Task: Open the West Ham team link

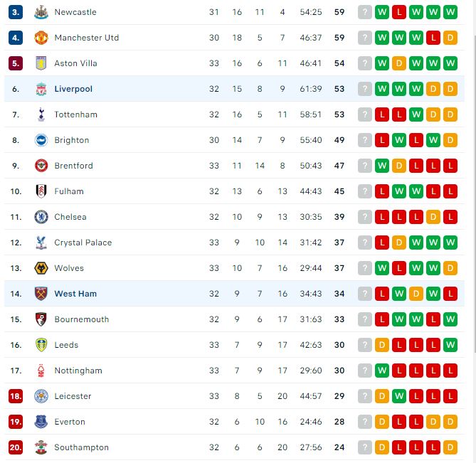Action: (x=75, y=294)
